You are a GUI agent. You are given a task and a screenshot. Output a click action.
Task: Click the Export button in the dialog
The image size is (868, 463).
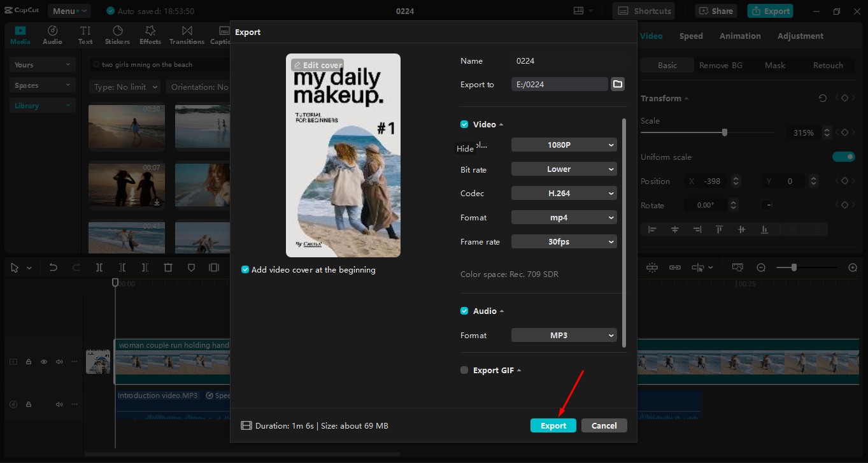click(553, 425)
